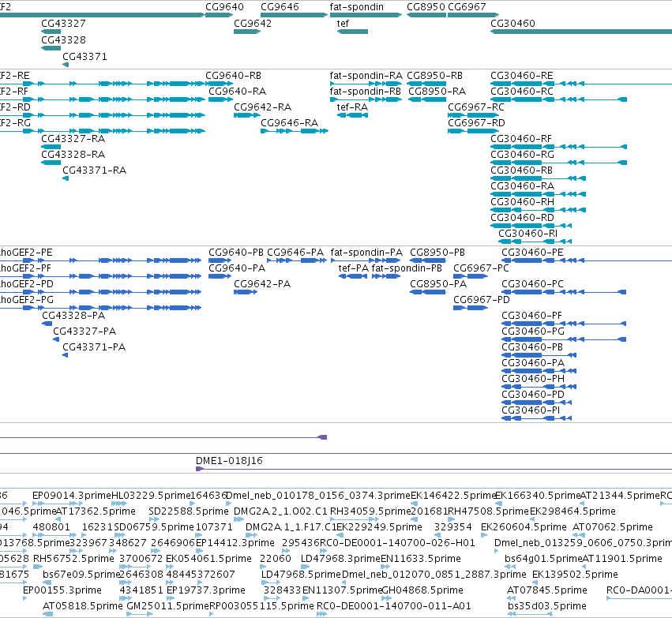The image size is (672, 618).
Task: Select protein CG30460-PE
Action: point(532,253)
